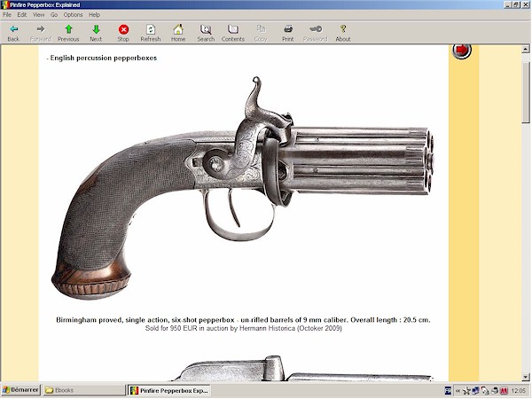
Task: Open the View menu
Action: point(39,14)
